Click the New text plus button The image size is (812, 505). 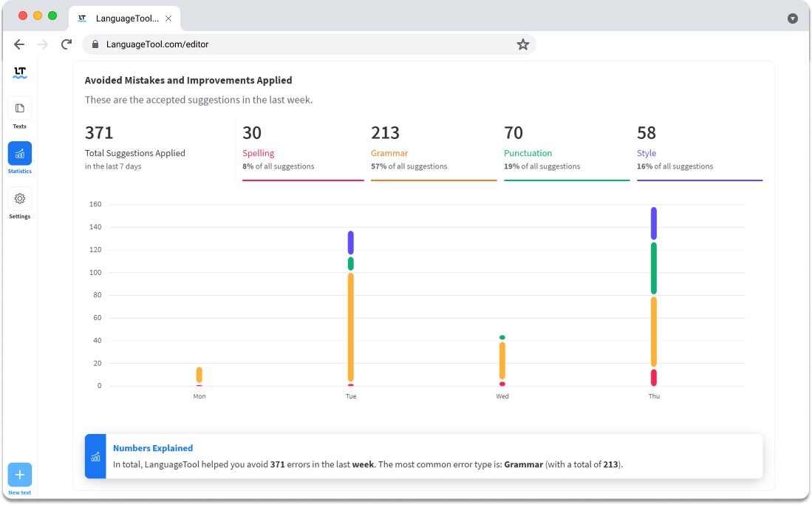(x=20, y=475)
